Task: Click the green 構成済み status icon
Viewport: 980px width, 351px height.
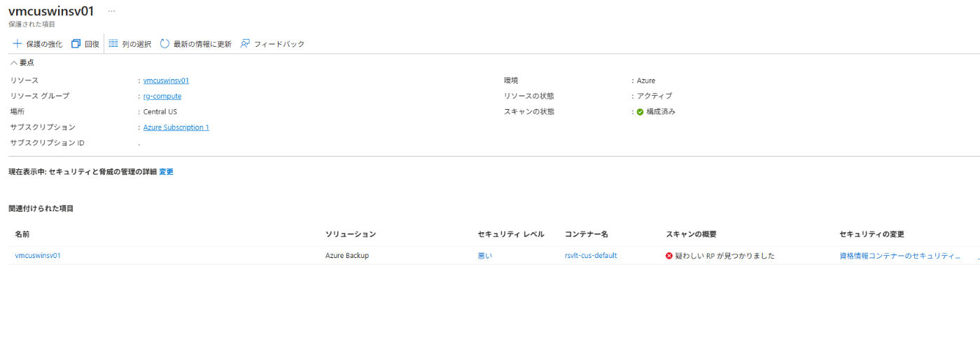Action: [640, 112]
